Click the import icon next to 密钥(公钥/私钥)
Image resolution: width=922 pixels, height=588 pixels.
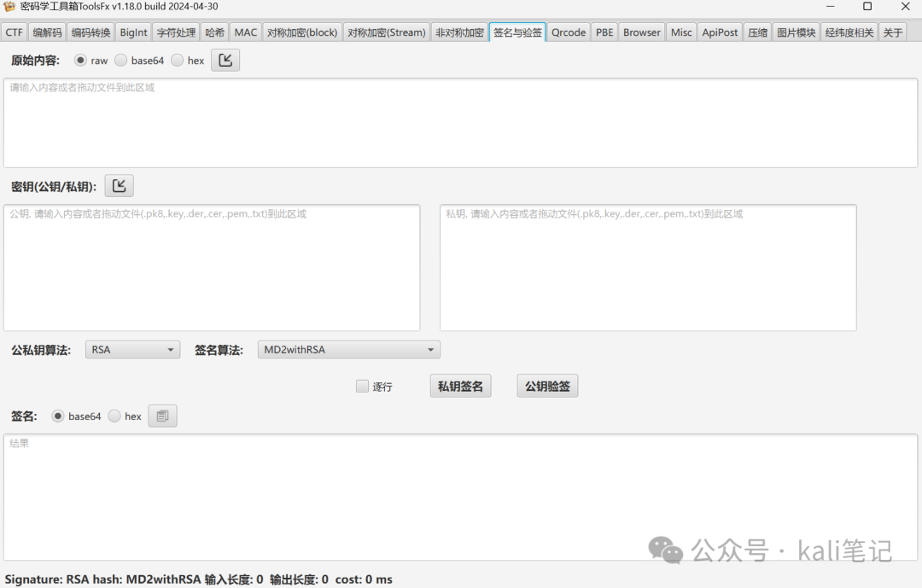click(119, 185)
